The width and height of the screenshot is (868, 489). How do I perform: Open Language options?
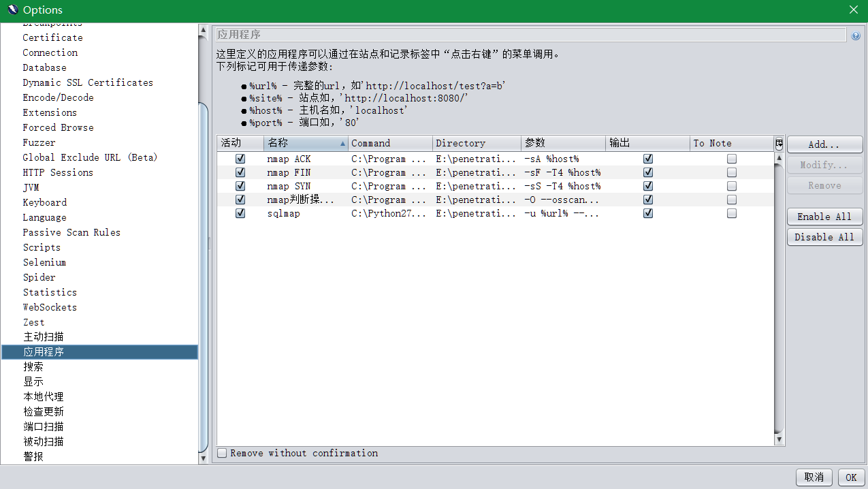point(45,217)
